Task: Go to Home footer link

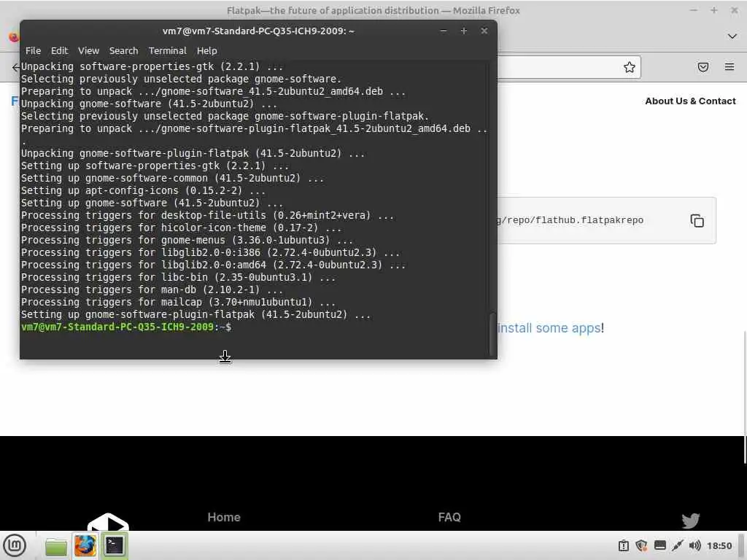Action: pos(224,517)
